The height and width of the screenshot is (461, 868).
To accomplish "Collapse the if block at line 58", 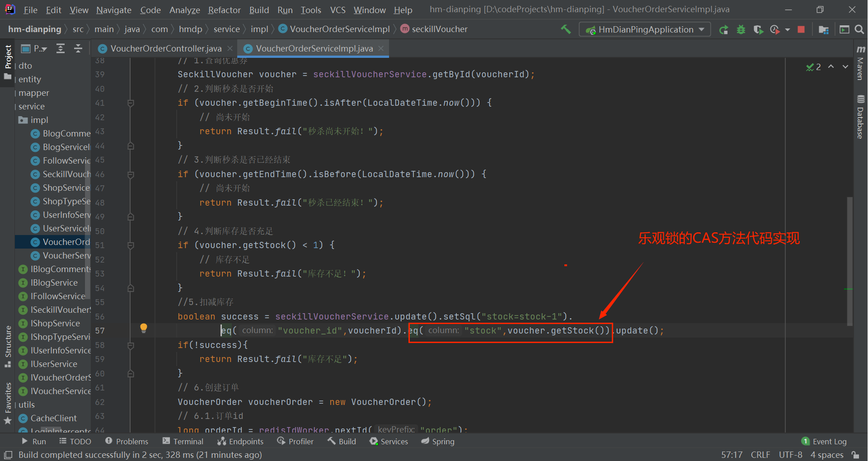I will [131, 345].
